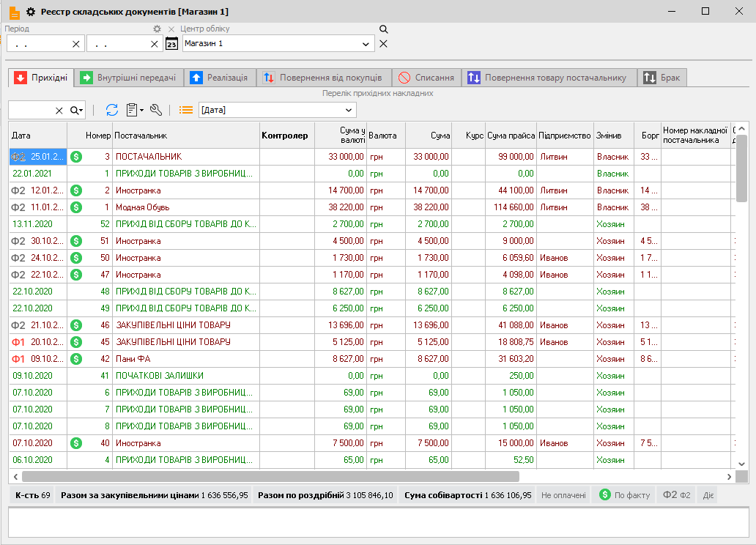
Task: Expand the Центр обліку 'Магазин 1' dropdown
Action: coord(366,44)
